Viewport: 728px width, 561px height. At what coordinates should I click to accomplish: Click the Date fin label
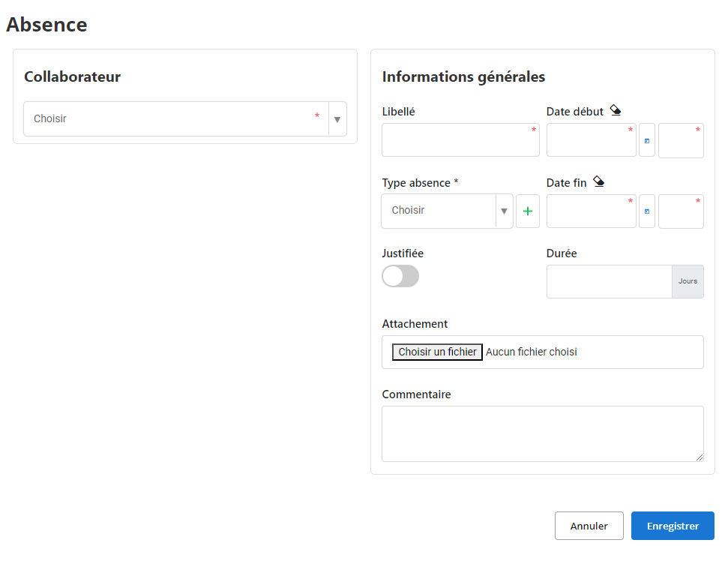(566, 183)
